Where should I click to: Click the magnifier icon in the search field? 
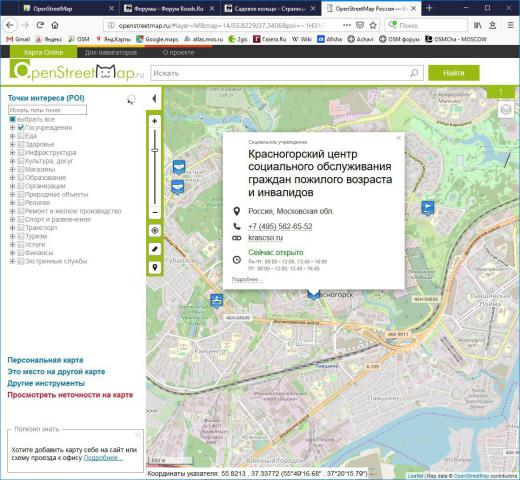(x=414, y=73)
